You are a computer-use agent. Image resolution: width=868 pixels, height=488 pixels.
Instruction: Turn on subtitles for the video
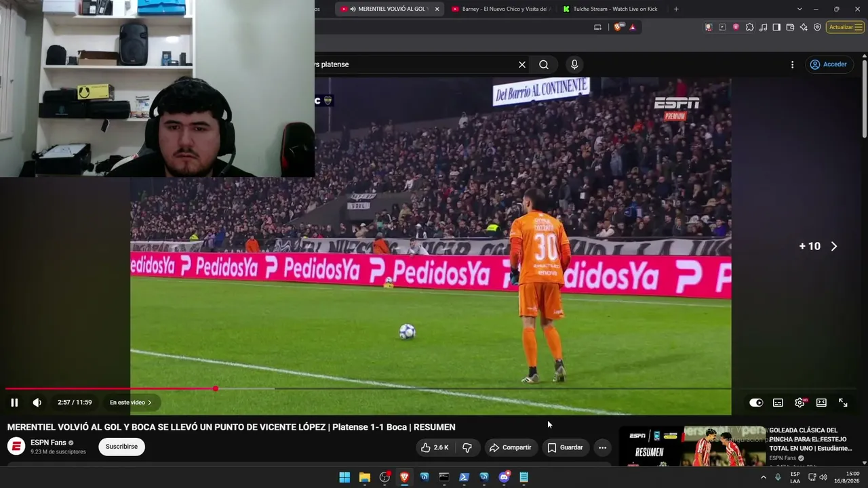pyautogui.click(x=778, y=403)
